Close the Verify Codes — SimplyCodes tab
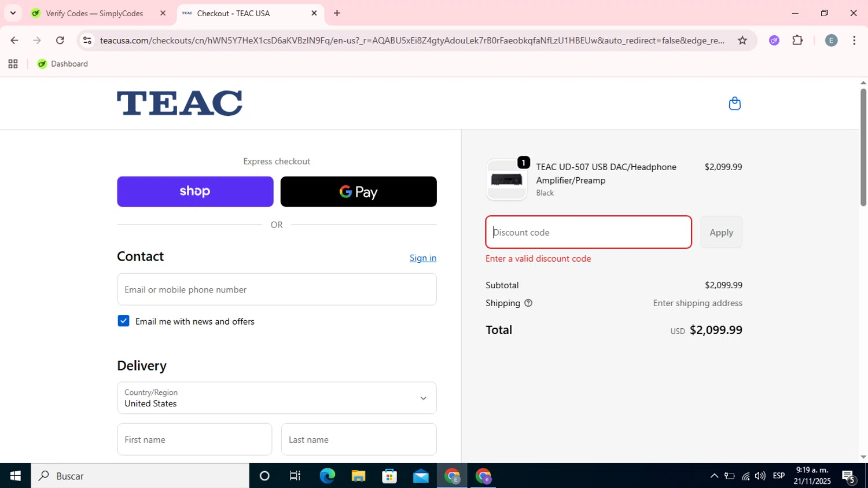The image size is (868, 488). click(163, 13)
